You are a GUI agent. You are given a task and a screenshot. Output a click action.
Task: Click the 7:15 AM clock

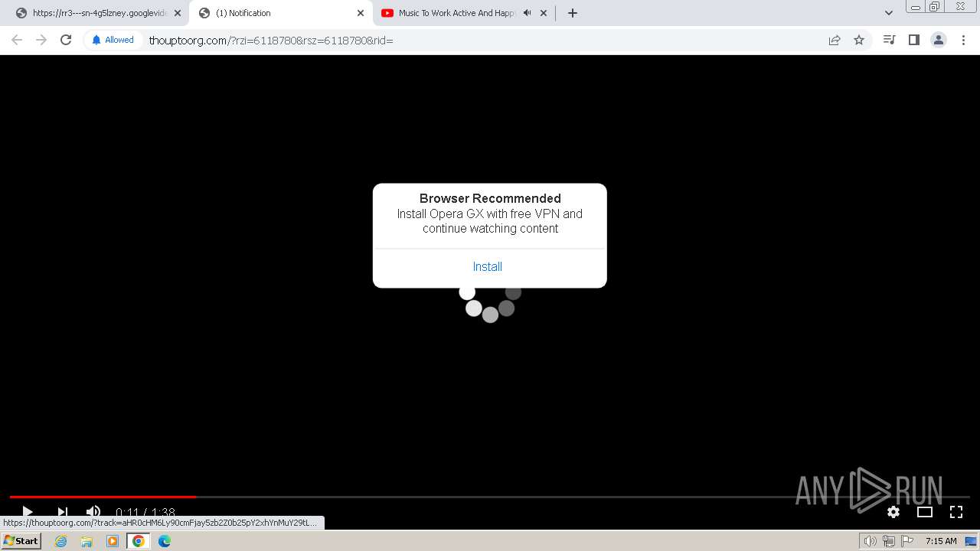(x=941, y=541)
